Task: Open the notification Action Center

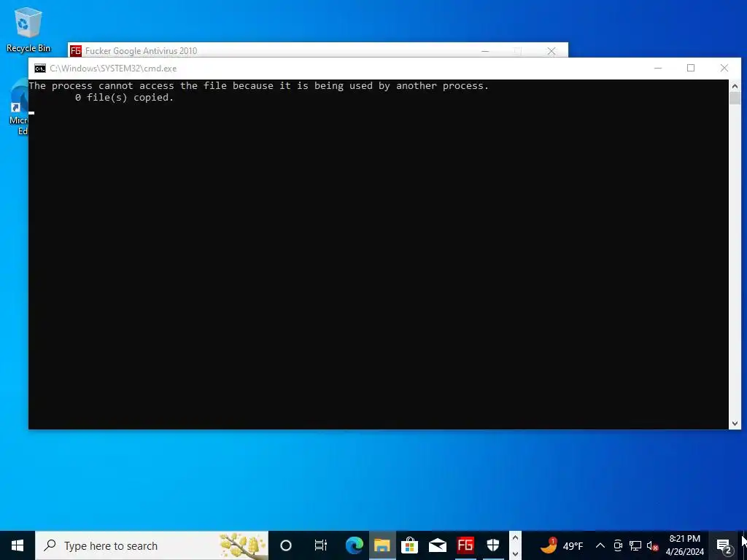Action: pos(724,545)
